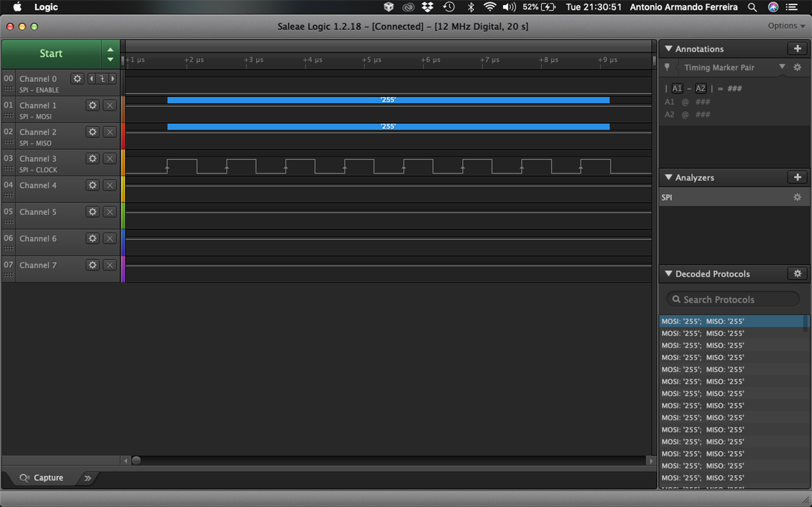Open the Logic app menu
Screen dimensions: 812x507
[46, 7]
